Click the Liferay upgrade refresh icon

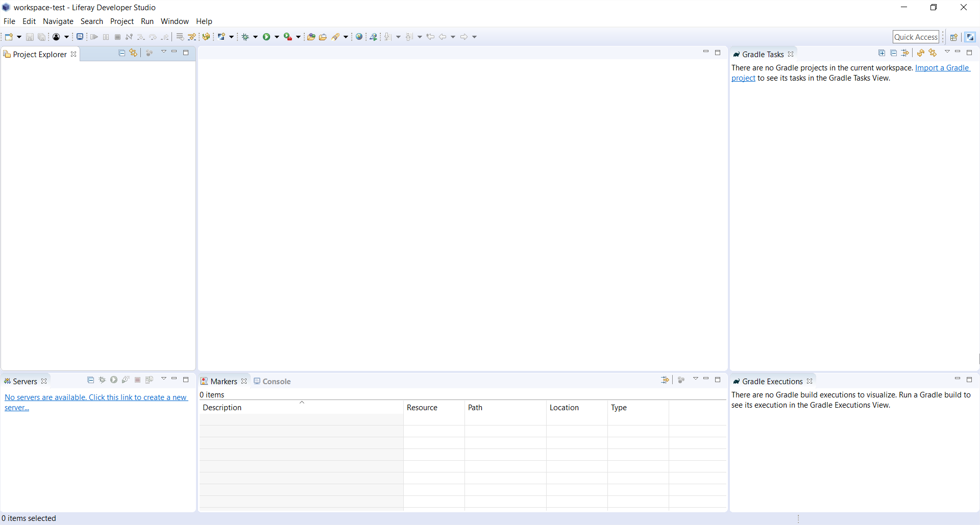click(x=206, y=37)
